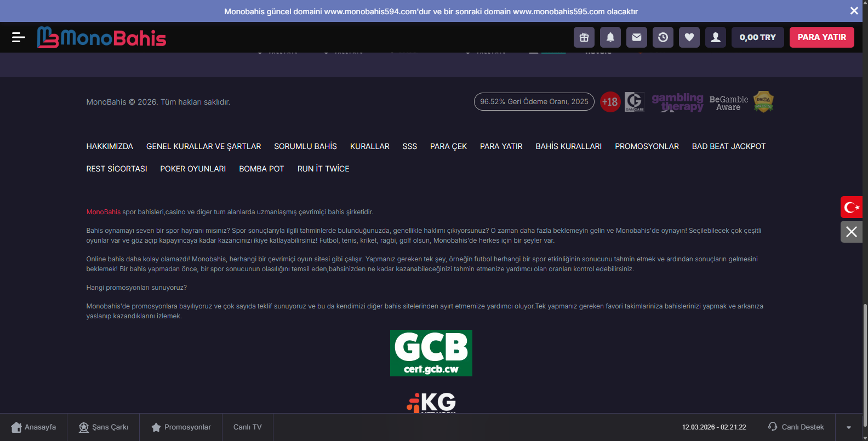Image resolution: width=868 pixels, height=441 pixels.
Task: Click the page vertical scrollbar
Action: [865, 362]
